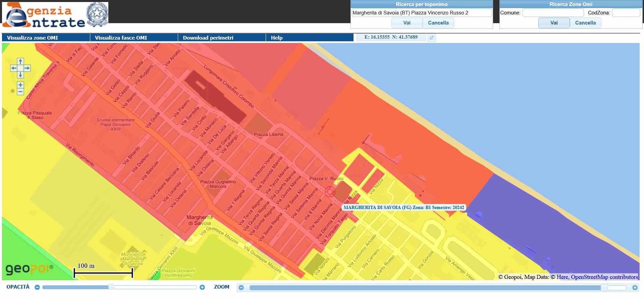The width and height of the screenshot is (644, 298).
Task: Pan the map left with arrow
Action: pos(14,68)
